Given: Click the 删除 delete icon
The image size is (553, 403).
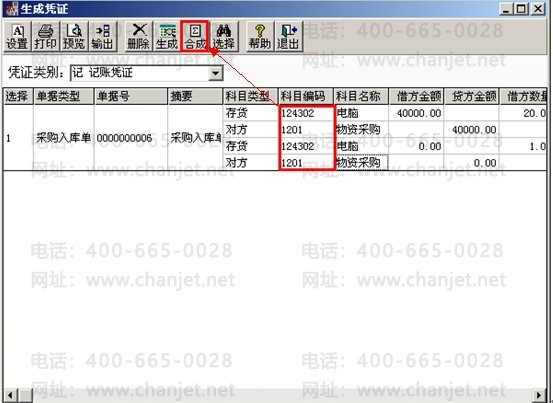Looking at the screenshot, I should click(x=138, y=37).
